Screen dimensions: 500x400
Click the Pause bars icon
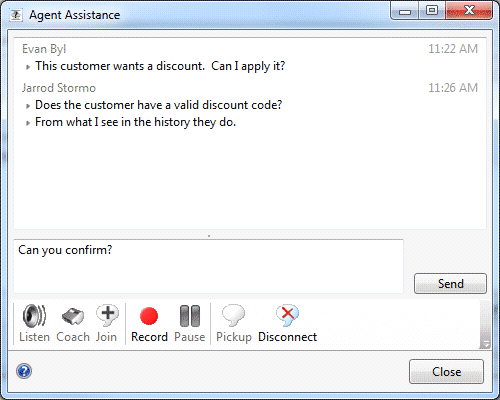(190, 316)
